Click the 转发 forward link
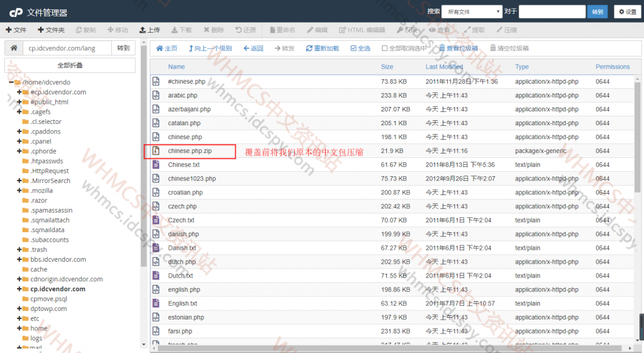This screenshot has width=644, height=353. pyautogui.click(x=285, y=48)
